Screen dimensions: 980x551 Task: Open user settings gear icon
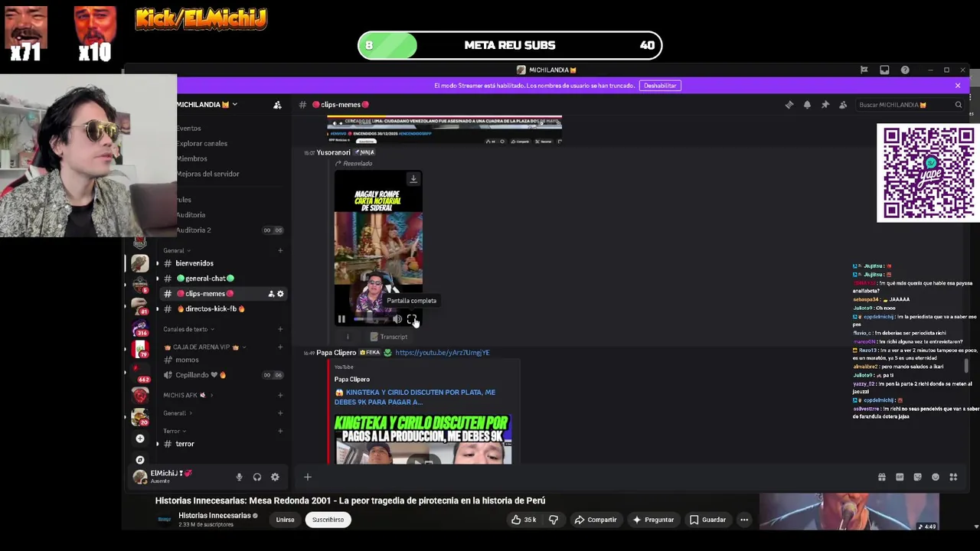275,477
